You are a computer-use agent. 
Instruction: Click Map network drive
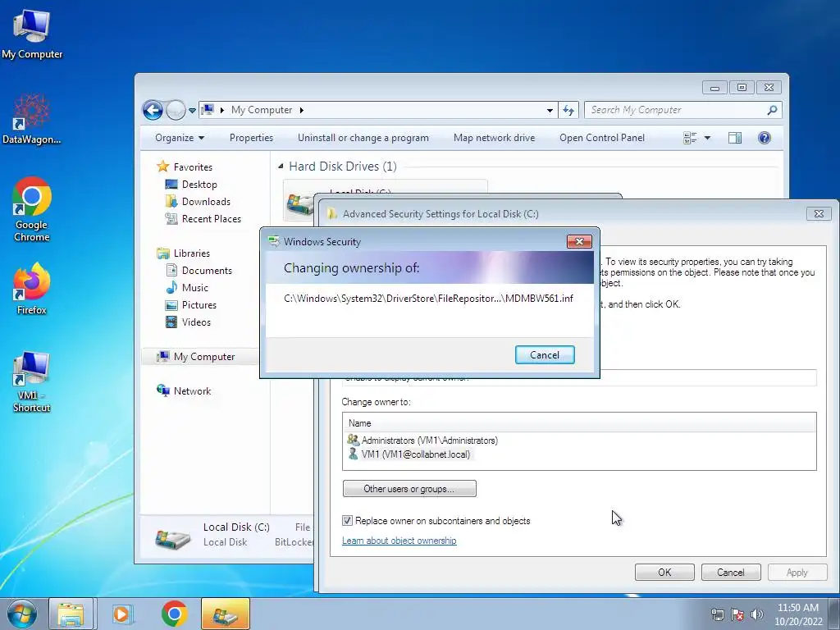(x=494, y=138)
